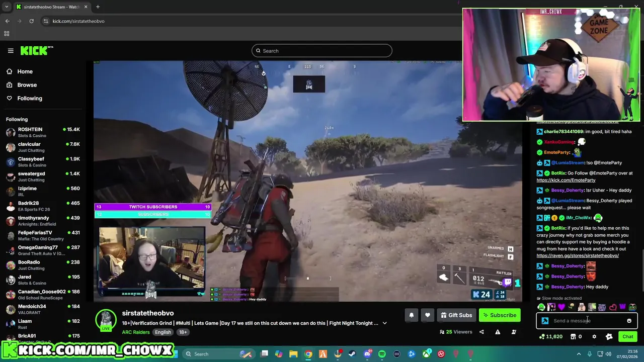Share the stream with share icon

pos(481,332)
